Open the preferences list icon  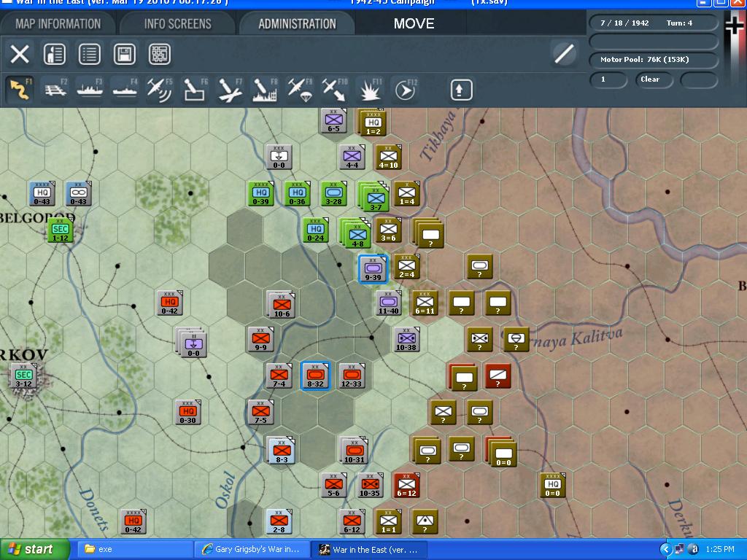[x=89, y=54]
